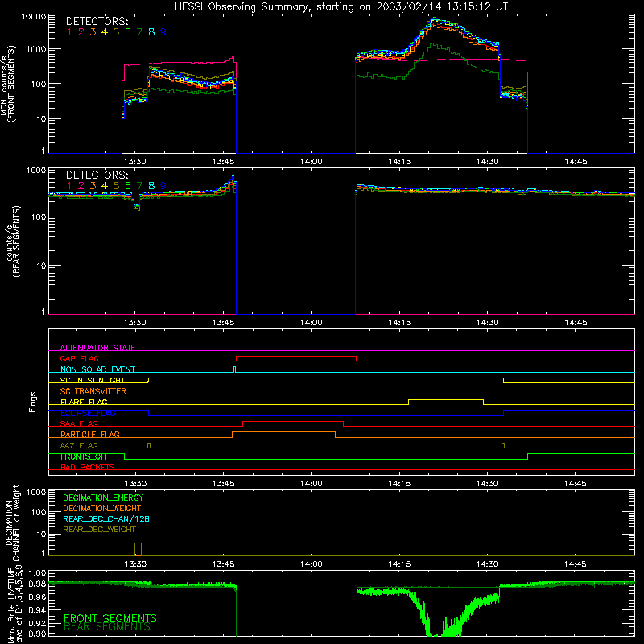
Task: Select the SC_IN_SUNLIGHT flag label
Action: pos(93,380)
